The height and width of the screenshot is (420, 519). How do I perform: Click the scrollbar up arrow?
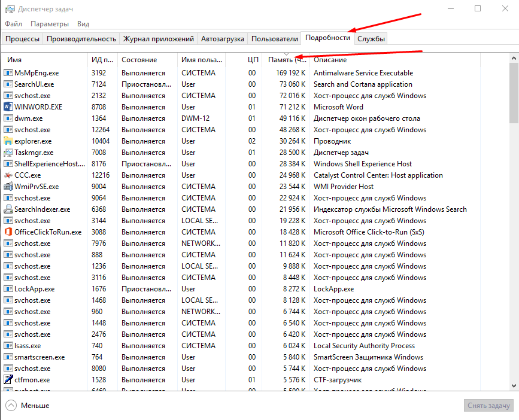514,58
